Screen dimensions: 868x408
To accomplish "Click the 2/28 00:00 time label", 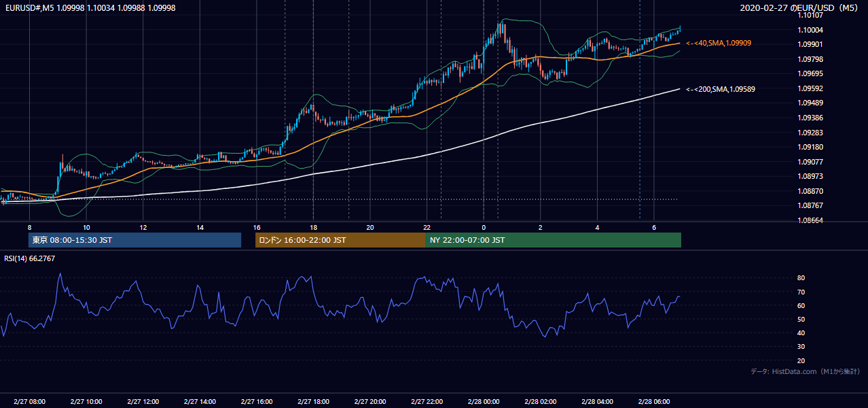I will point(484,401).
